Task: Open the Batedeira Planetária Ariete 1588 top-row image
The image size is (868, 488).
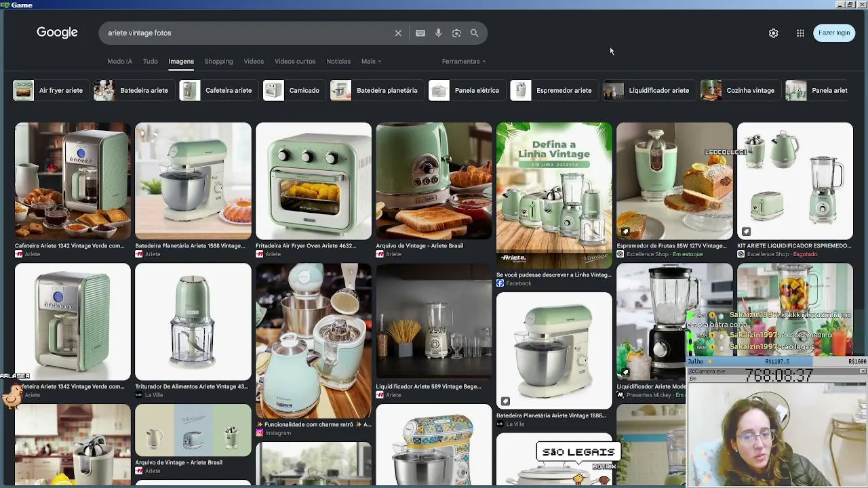Action: click(x=193, y=181)
